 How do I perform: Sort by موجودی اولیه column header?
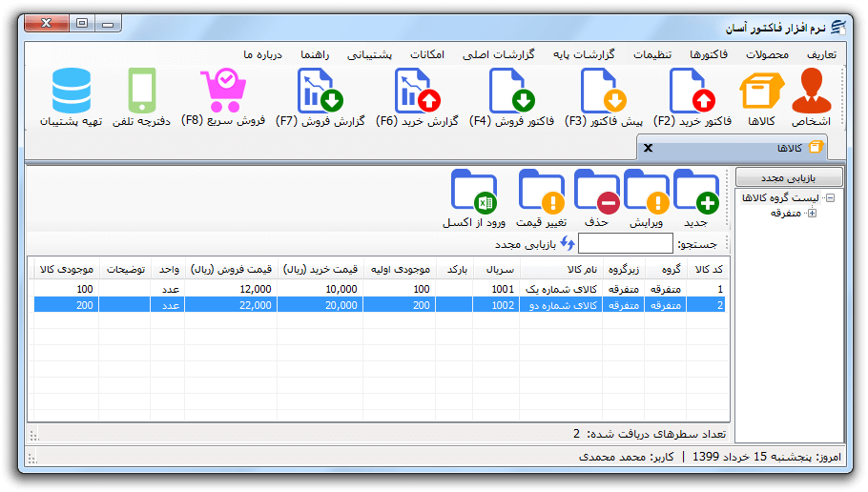pos(400,270)
